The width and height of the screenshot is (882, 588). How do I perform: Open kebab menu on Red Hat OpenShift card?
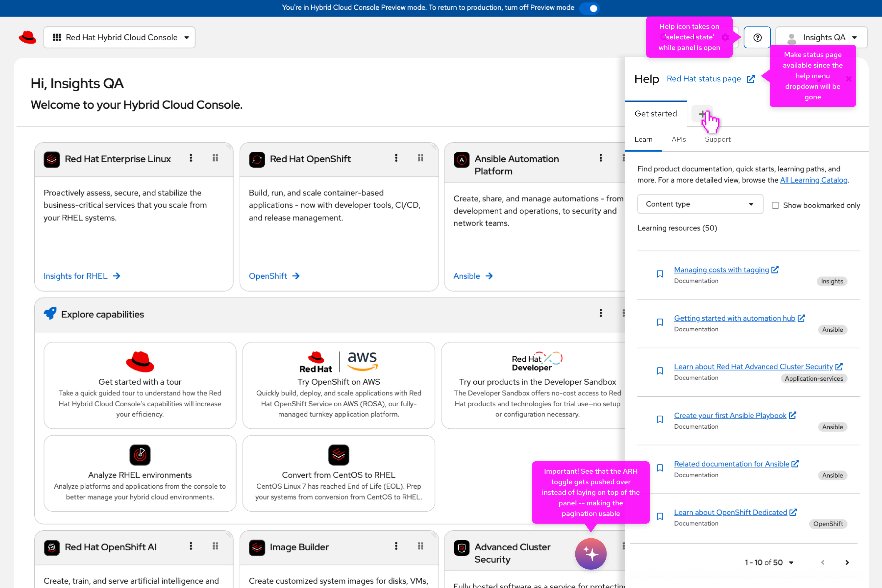396,158
